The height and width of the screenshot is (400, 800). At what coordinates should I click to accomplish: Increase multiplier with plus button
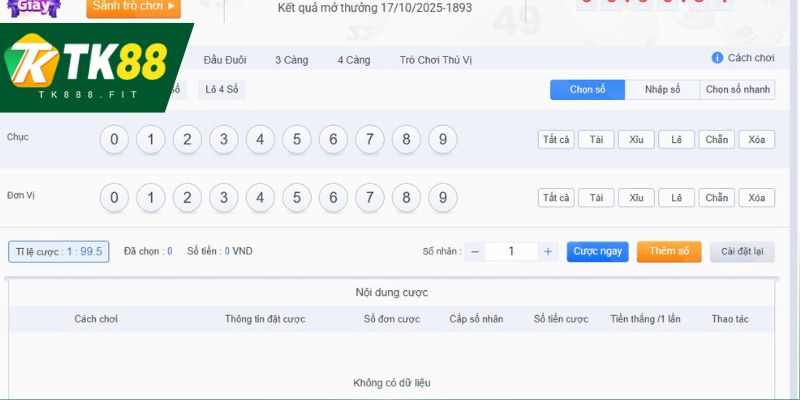[548, 252]
